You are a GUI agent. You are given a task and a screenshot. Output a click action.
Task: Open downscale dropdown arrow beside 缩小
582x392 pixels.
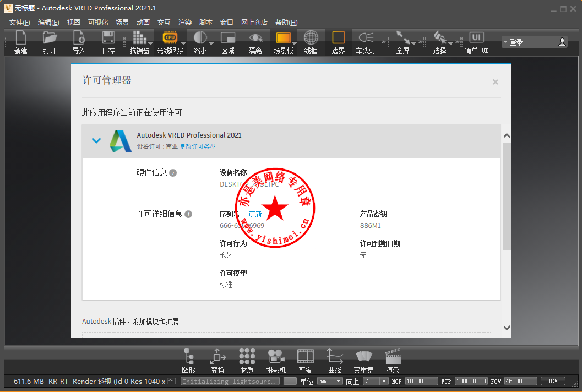pos(211,44)
